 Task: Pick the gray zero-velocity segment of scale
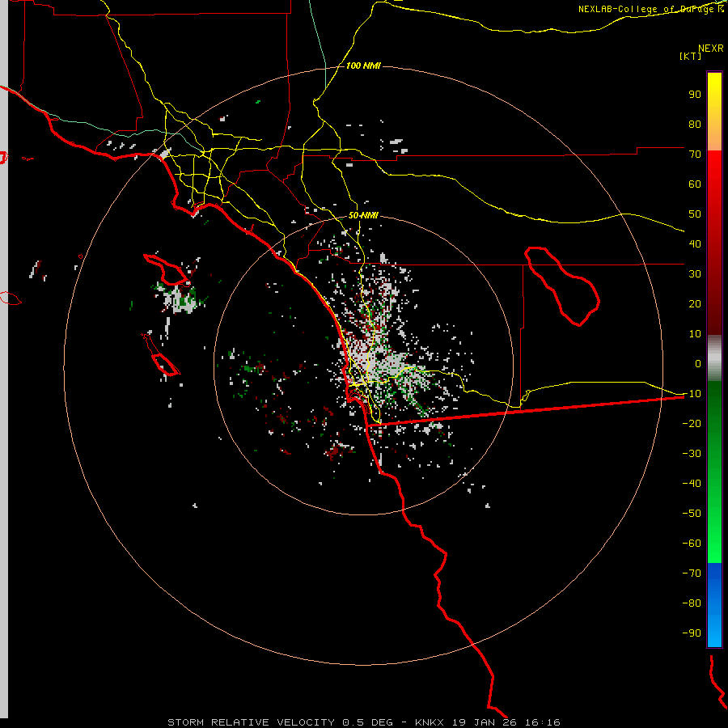[x=714, y=358]
